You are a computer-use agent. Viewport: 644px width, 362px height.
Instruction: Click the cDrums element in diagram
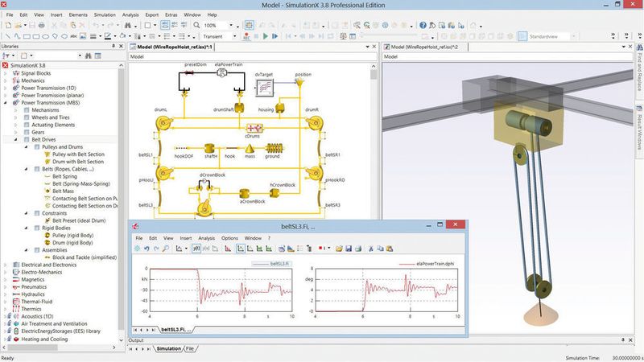(x=254, y=128)
